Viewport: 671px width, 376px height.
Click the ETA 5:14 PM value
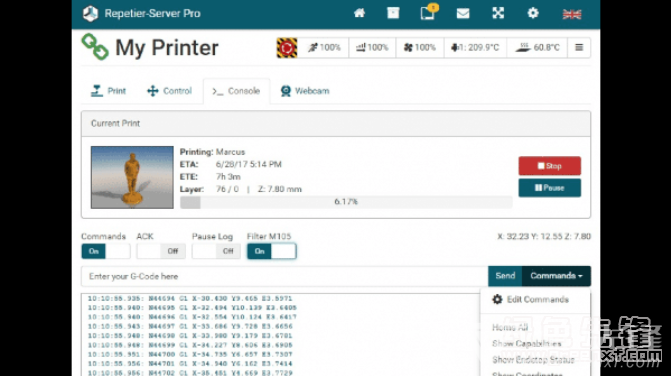[x=249, y=164]
